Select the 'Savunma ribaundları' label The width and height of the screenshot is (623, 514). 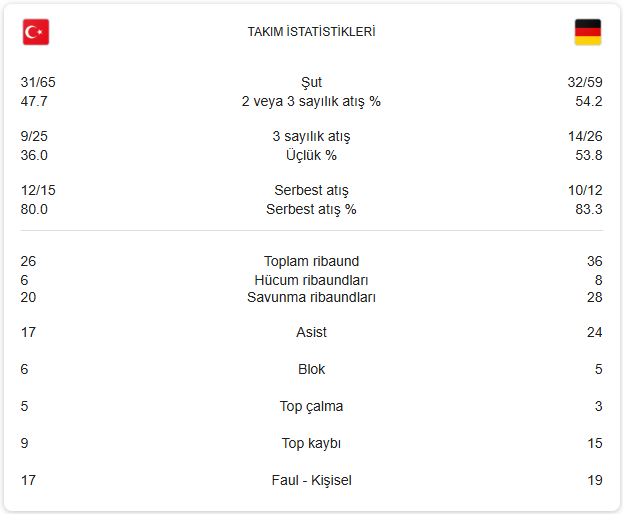pos(311,297)
